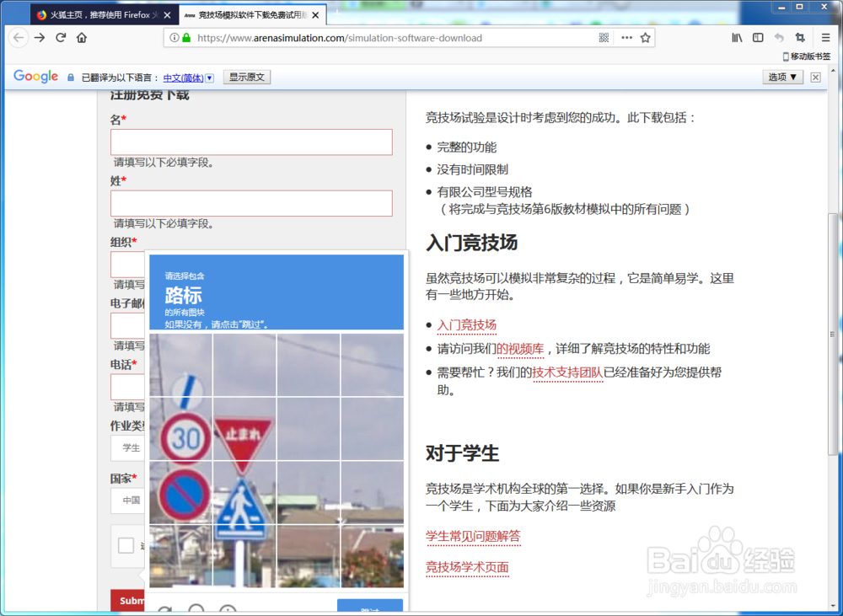Tick the reCAPTCHA checkbox
843x616 pixels.
tap(126, 545)
